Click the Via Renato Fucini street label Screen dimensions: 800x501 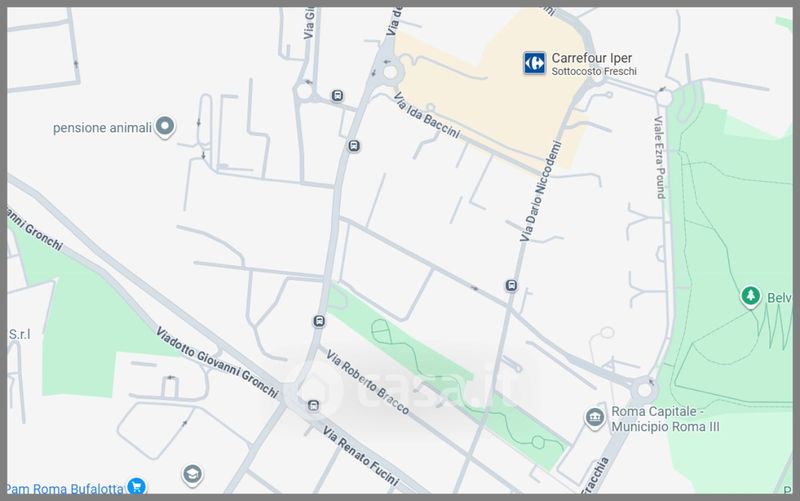[360, 457]
